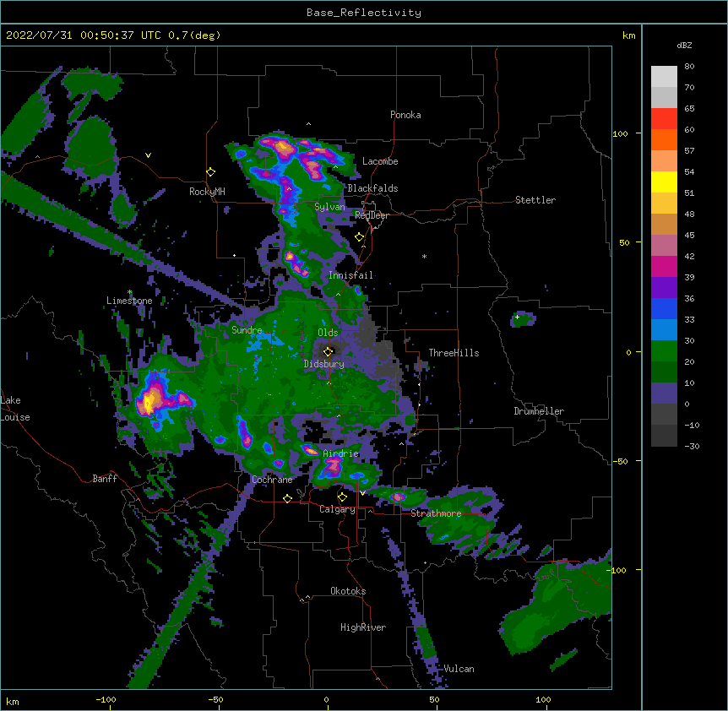The image size is (728, 711).
Task: Click the Lacombe label
Action: (380, 161)
